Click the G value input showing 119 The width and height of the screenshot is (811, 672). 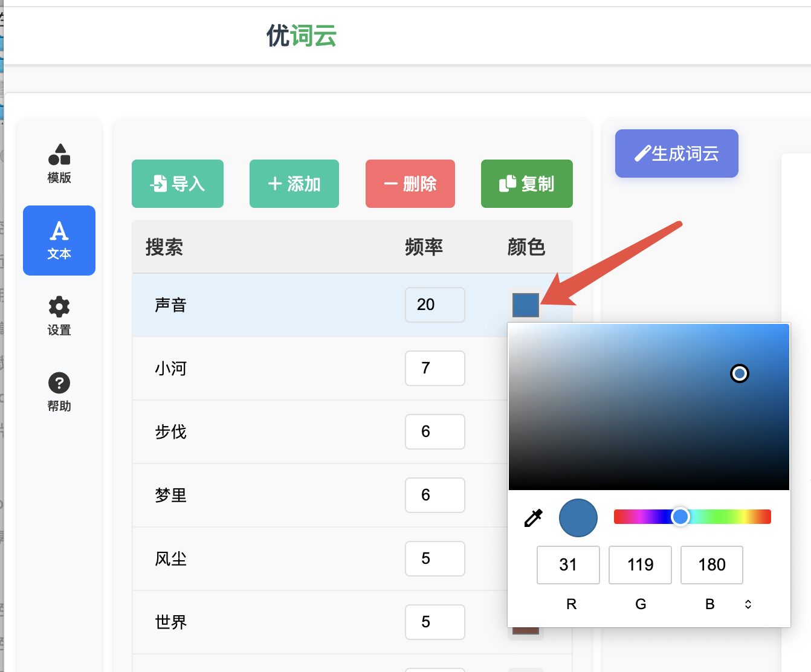pyautogui.click(x=640, y=565)
